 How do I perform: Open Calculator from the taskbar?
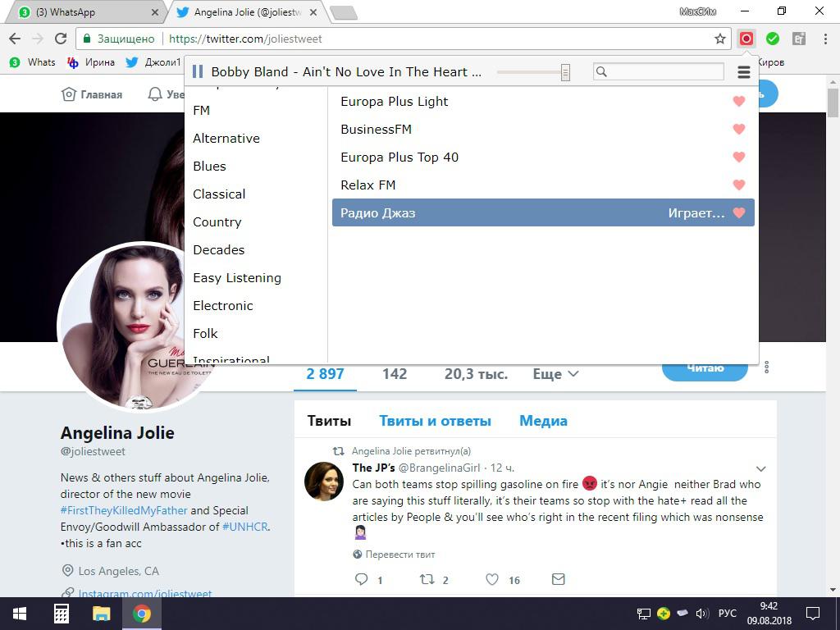(61, 614)
